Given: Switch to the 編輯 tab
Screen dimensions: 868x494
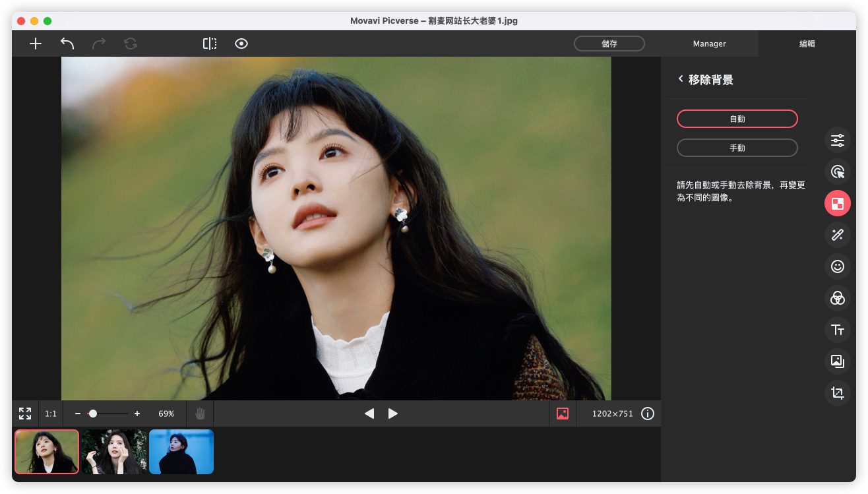Looking at the screenshot, I should pos(807,44).
